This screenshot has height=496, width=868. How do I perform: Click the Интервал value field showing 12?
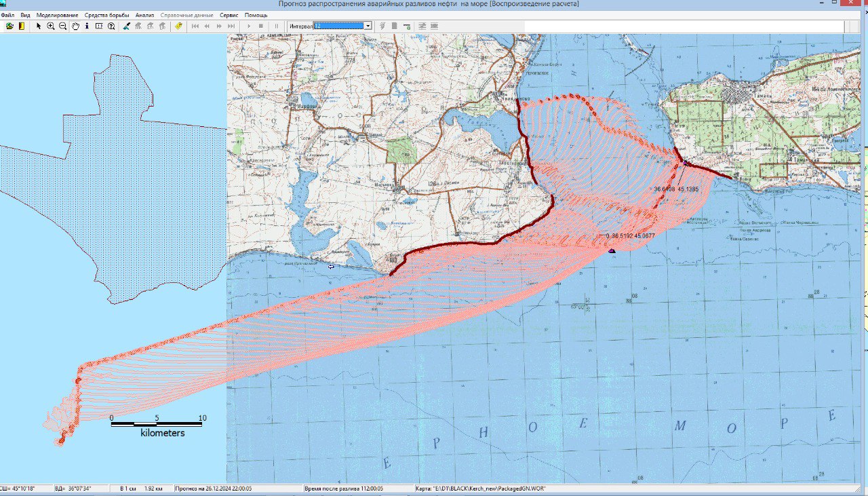point(338,26)
